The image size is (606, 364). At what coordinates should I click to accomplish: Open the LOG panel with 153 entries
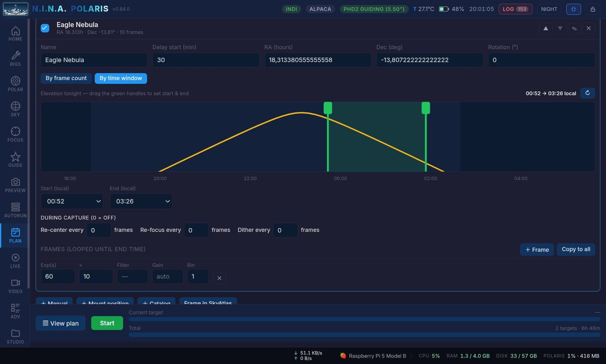[515, 9]
